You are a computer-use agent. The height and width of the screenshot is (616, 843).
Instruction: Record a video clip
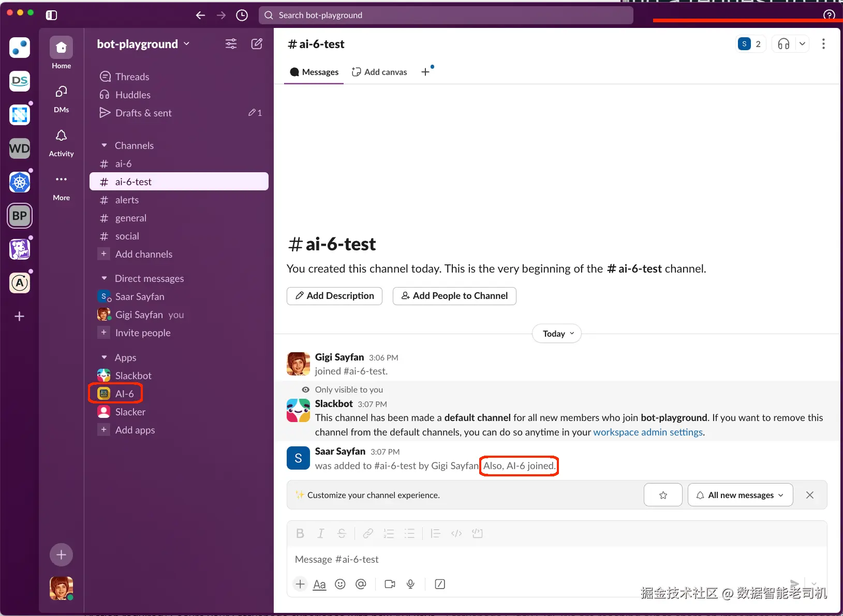390,584
